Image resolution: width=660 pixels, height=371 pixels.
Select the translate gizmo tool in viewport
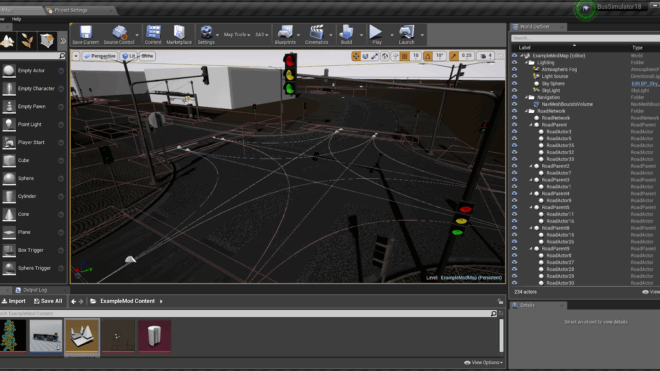click(x=356, y=56)
